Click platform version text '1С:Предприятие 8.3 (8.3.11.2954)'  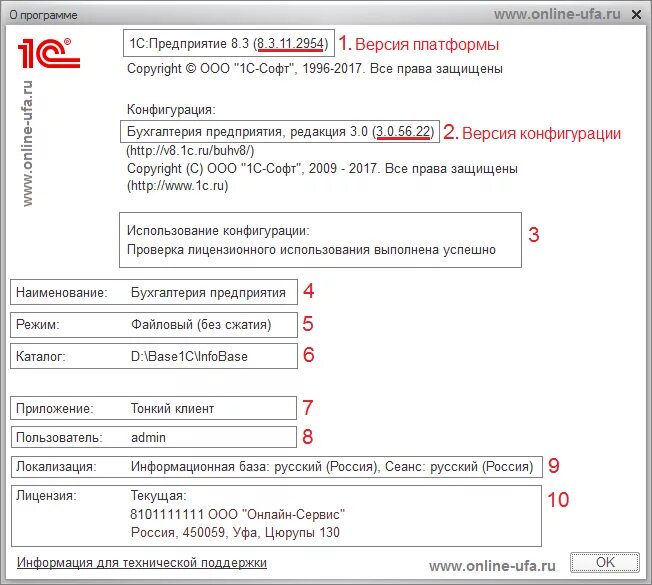(229, 43)
